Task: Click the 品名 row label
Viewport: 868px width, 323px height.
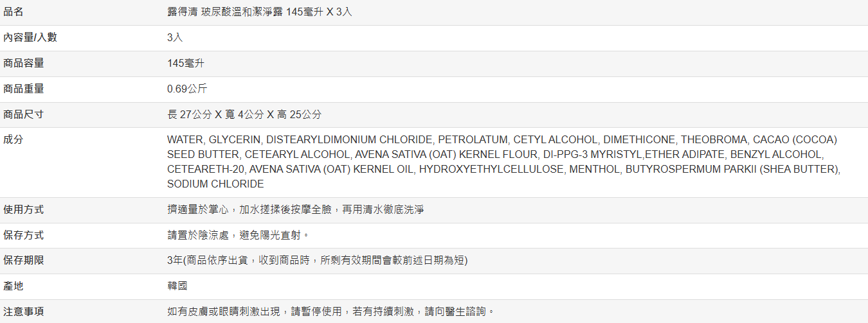Action: tap(14, 12)
